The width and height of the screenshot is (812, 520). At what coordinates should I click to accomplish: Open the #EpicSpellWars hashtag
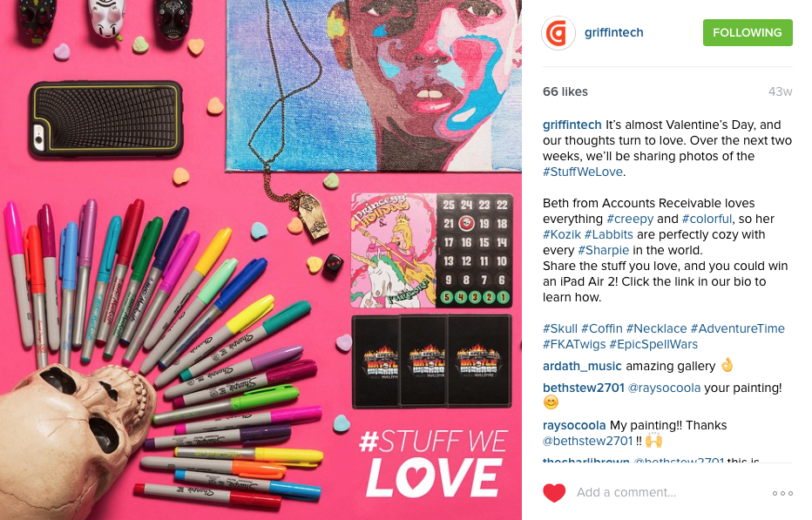[653, 344]
